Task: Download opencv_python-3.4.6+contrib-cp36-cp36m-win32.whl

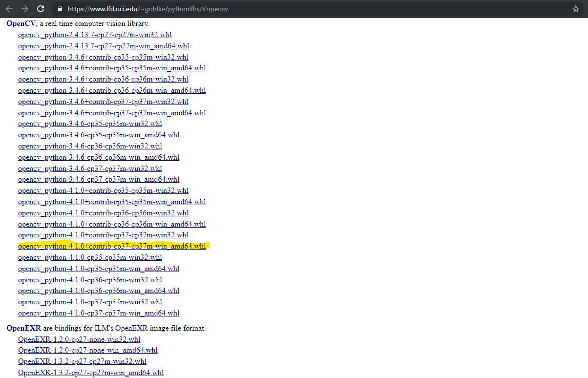Action: [103, 79]
